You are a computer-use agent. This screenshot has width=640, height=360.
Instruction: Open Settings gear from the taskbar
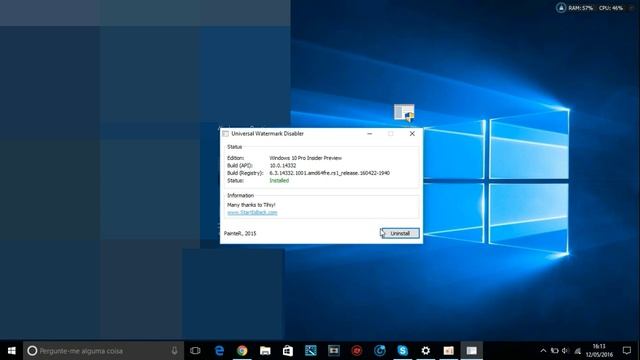(x=425, y=351)
